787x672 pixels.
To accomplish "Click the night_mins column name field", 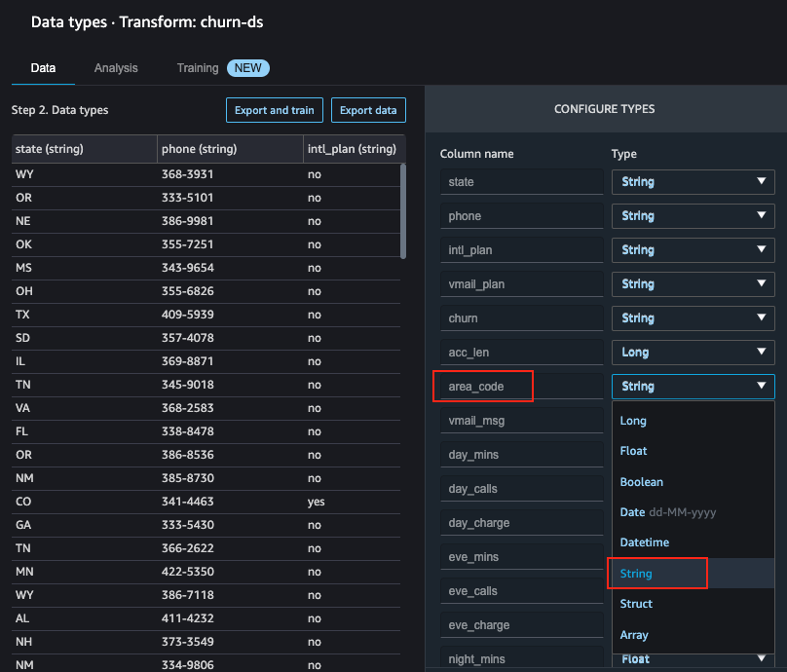I will (521, 659).
